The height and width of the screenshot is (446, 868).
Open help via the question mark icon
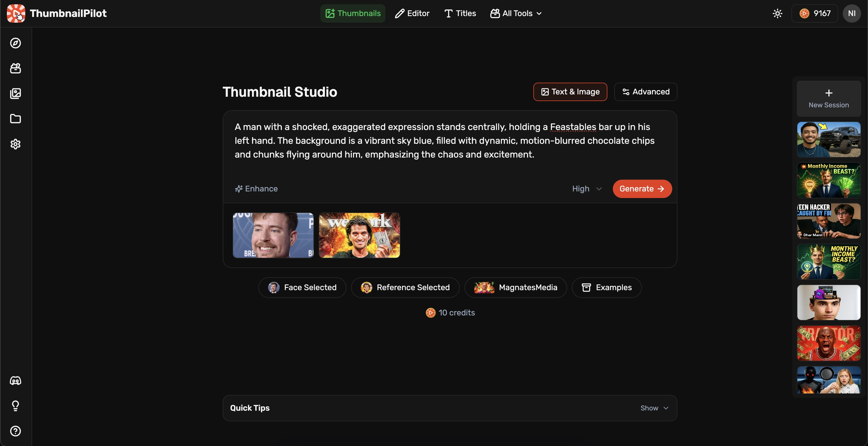point(15,431)
